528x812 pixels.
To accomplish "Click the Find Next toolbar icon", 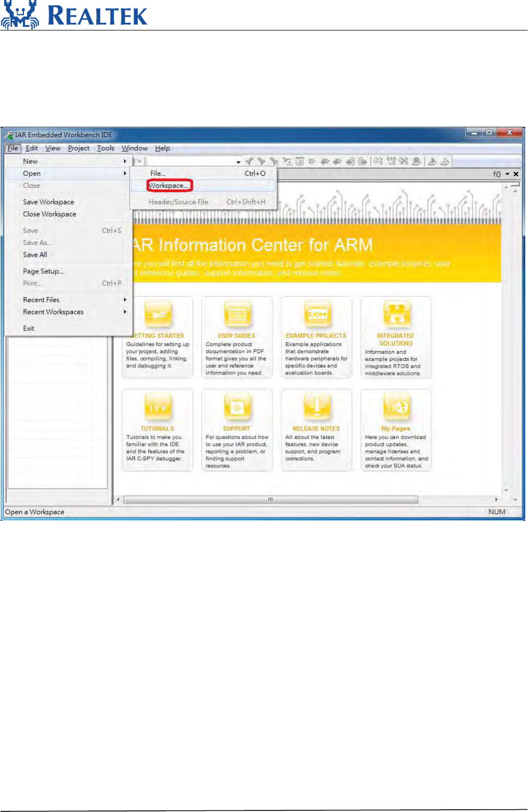I will [x=261, y=161].
